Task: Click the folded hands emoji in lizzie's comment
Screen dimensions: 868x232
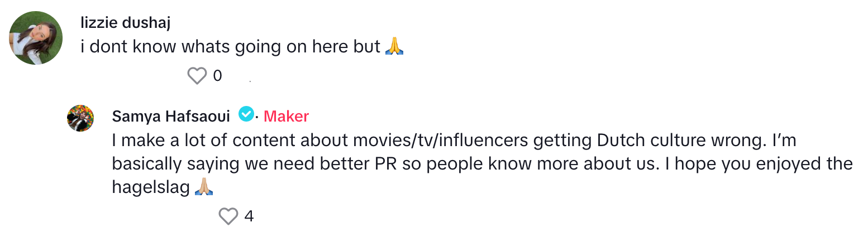Action: [394, 47]
